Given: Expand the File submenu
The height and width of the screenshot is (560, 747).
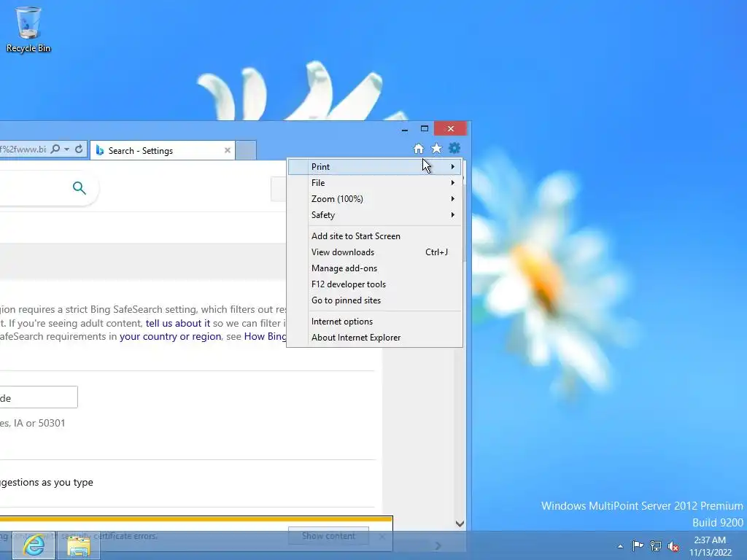Looking at the screenshot, I should (x=374, y=183).
